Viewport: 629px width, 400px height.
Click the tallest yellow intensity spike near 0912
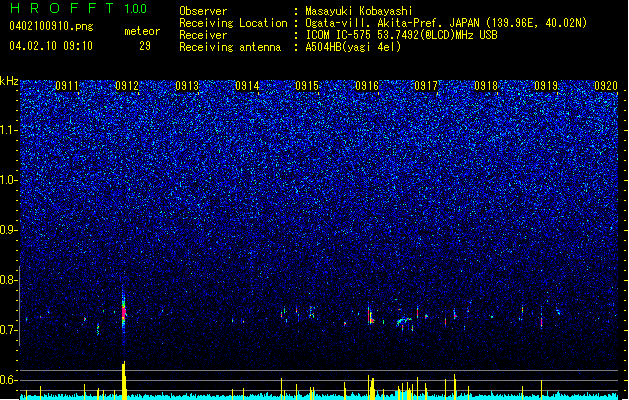pyautogui.click(x=124, y=380)
